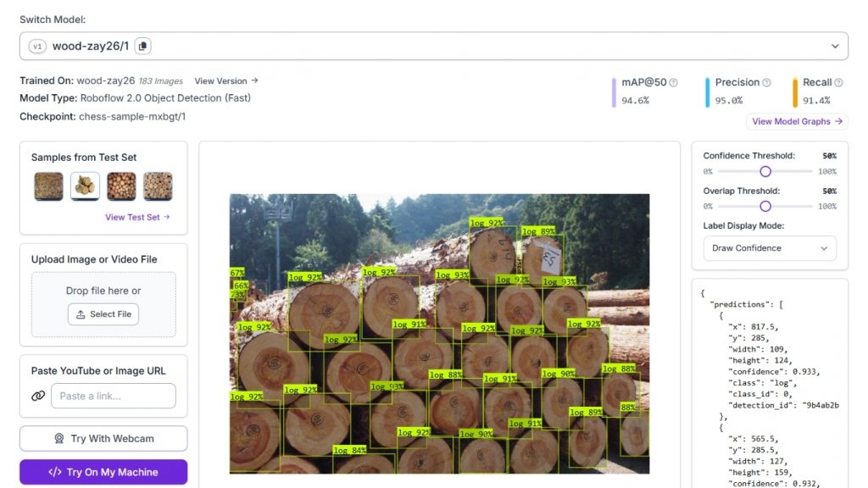Viewport: 868px width, 488px height.
Task: Copy the wood-zay26/1 model ID
Action: pos(142,46)
